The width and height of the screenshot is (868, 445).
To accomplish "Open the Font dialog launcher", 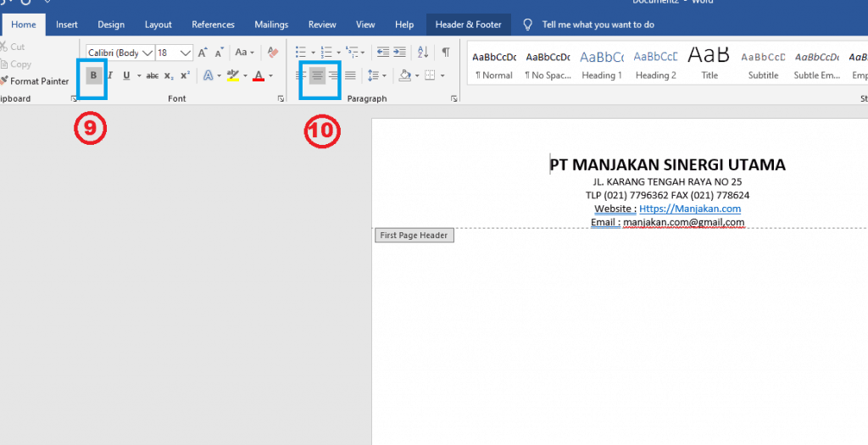I will point(281,98).
